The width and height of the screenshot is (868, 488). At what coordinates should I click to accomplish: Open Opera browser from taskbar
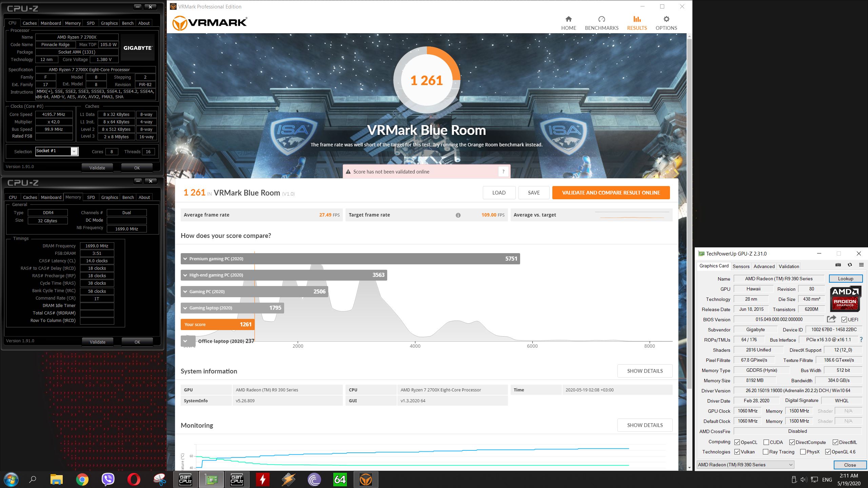coord(134,480)
